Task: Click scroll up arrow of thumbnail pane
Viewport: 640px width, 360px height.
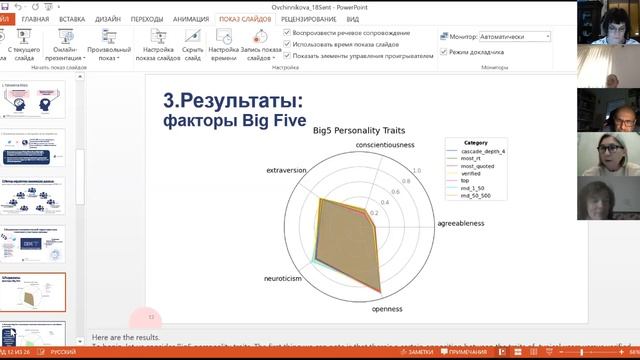Action: point(80,77)
